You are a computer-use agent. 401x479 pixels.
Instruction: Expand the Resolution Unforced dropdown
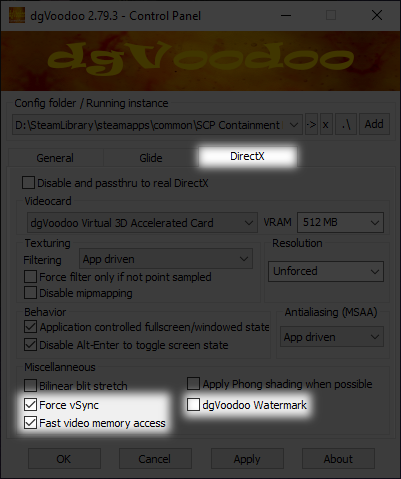(326, 271)
